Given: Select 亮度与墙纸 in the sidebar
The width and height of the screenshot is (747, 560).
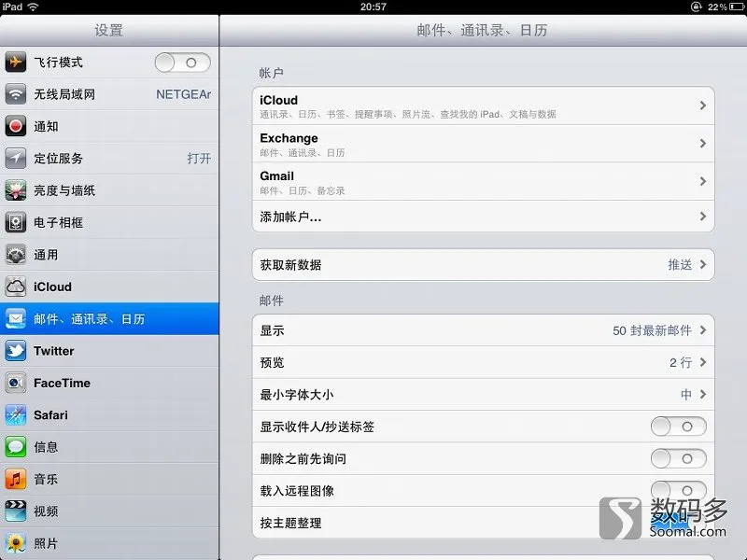Looking at the screenshot, I should pyautogui.click(x=109, y=190).
